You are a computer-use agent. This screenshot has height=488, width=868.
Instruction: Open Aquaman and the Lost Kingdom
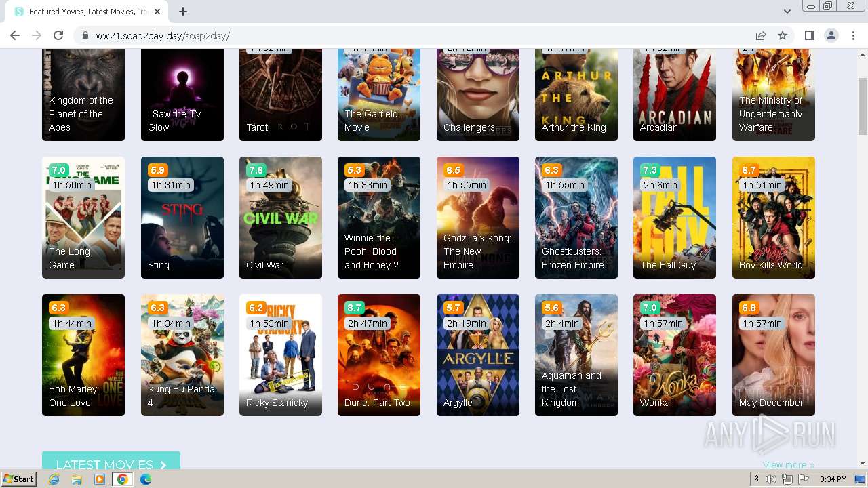[576, 355]
